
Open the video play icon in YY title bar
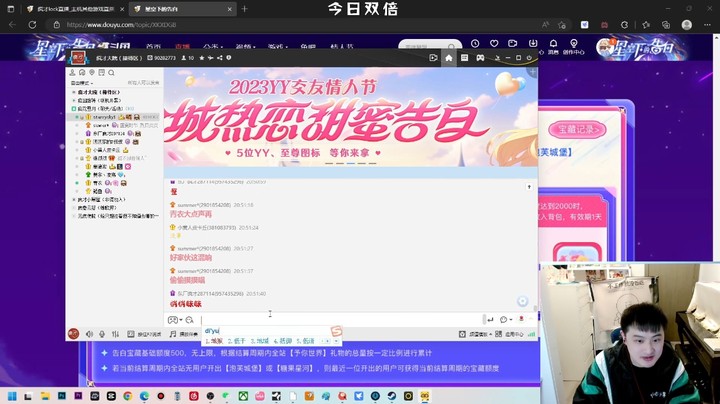[x=433, y=58]
